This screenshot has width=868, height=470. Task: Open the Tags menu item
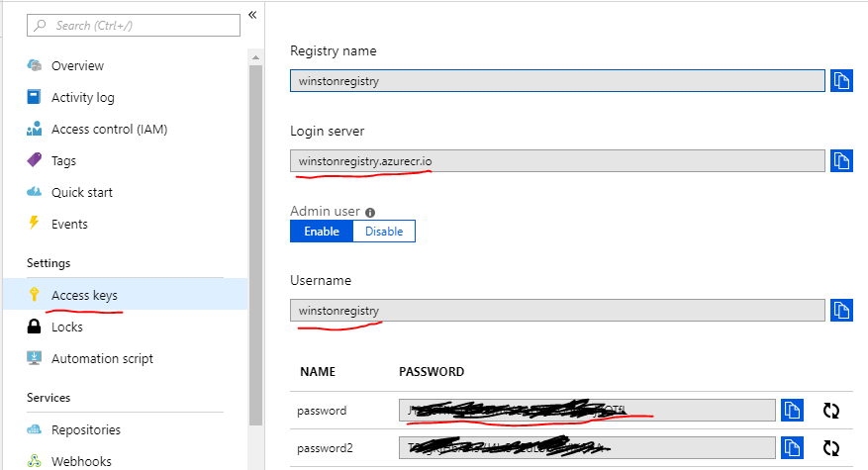pyautogui.click(x=63, y=161)
